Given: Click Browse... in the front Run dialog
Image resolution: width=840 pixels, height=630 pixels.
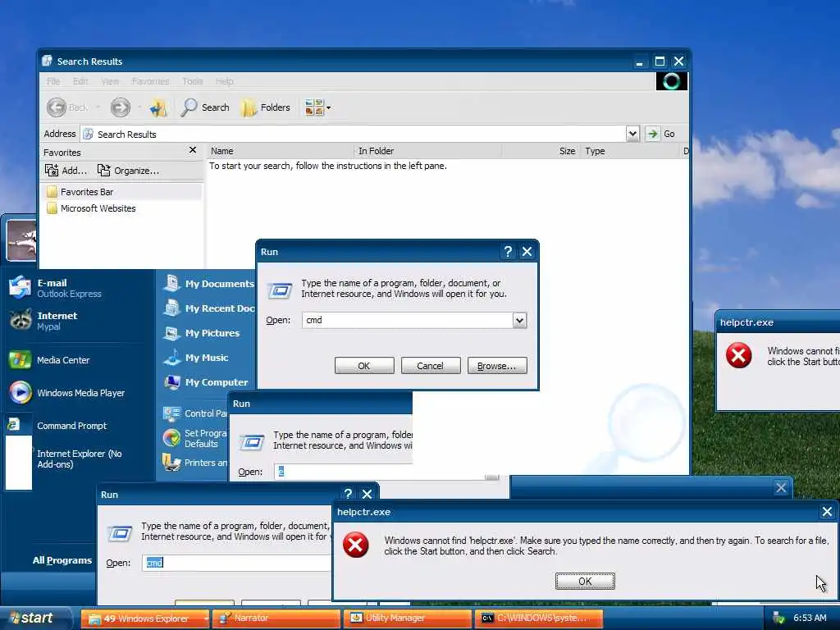Looking at the screenshot, I should [x=497, y=366].
